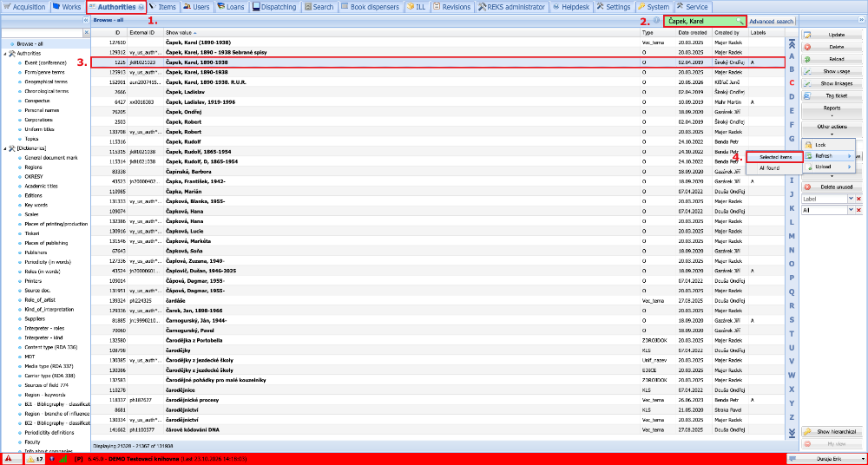Clear the Label filter with red x
The height and width of the screenshot is (465, 868).
click(859, 199)
